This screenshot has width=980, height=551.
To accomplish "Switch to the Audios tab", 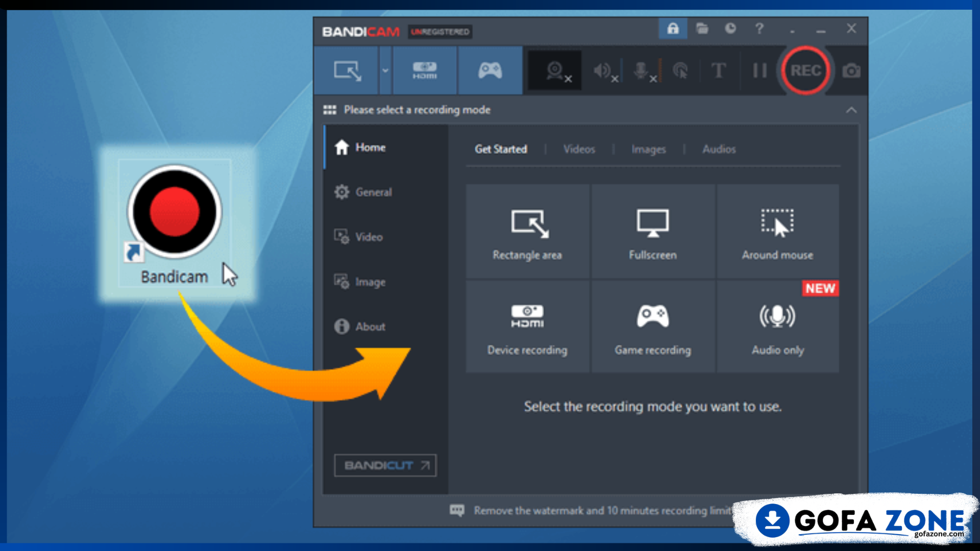I will click(x=719, y=149).
